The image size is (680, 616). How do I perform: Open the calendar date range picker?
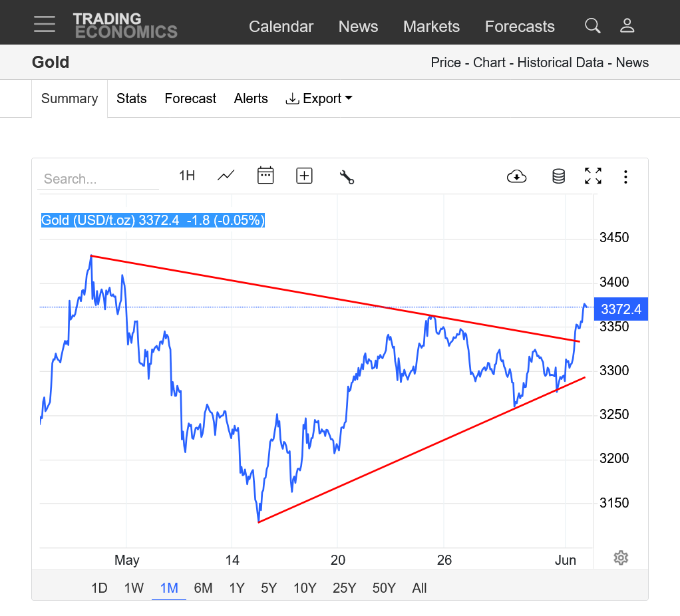[265, 176]
